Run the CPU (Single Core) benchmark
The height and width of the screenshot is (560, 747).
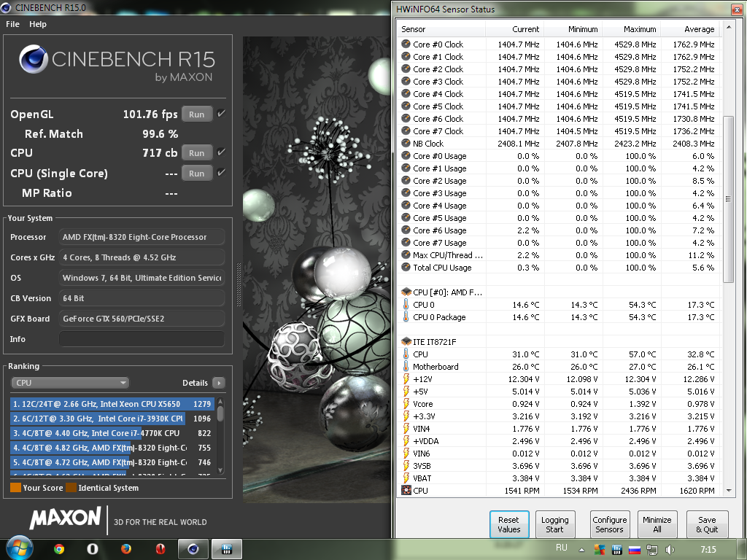tap(197, 174)
